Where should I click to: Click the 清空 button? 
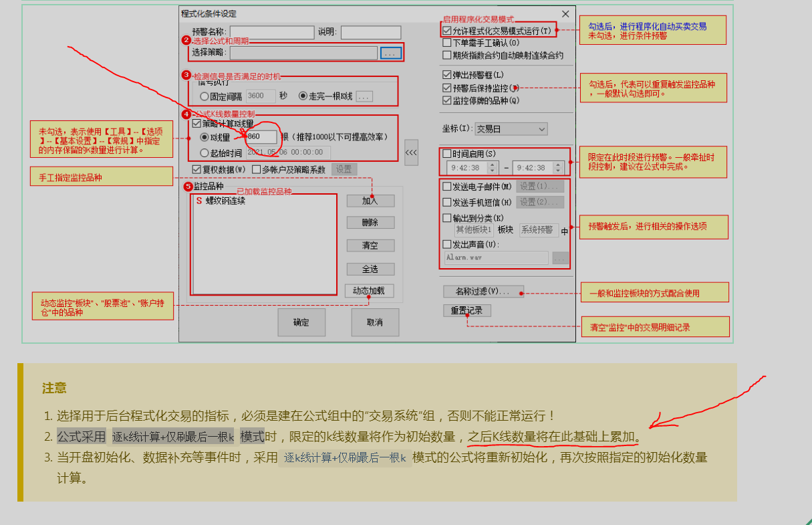370,245
